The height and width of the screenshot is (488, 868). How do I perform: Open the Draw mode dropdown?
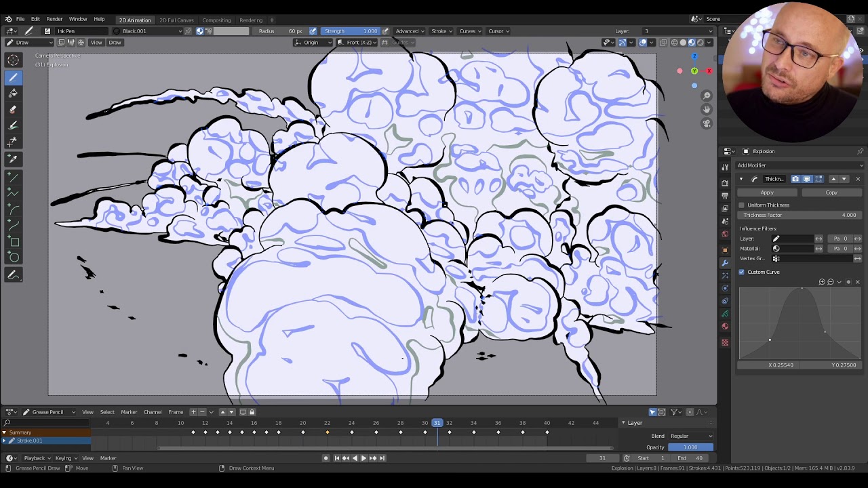pos(29,43)
